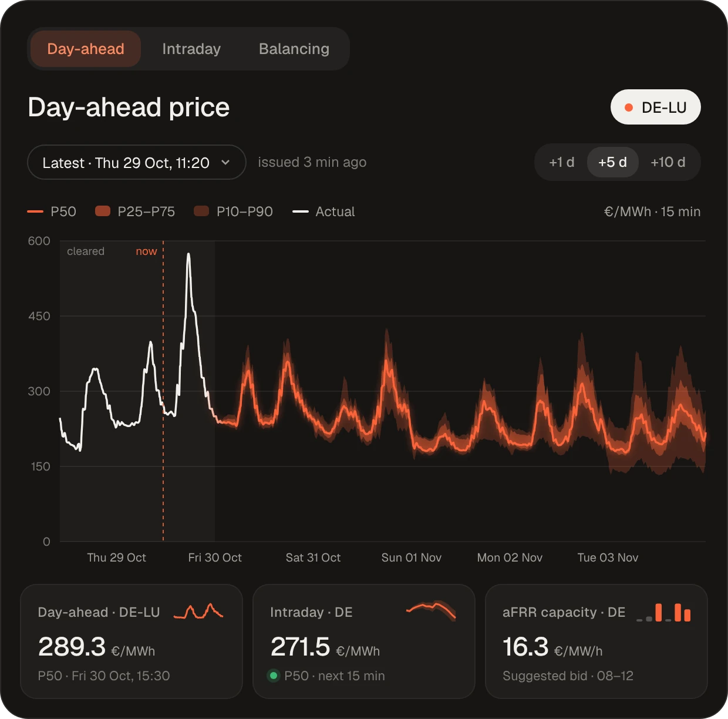This screenshot has width=728, height=719.
Task: Click the 289.3 €/MWh value
Action: 96,647
